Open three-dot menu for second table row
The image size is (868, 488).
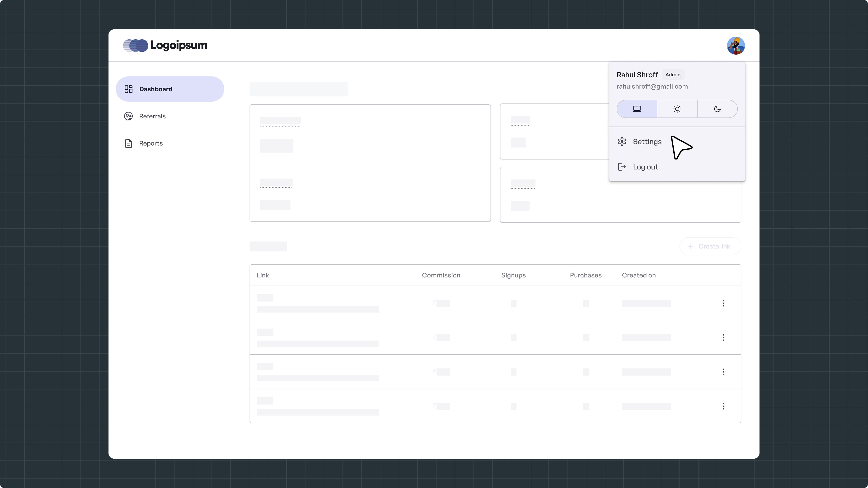pyautogui.click(x=723, y=338)
